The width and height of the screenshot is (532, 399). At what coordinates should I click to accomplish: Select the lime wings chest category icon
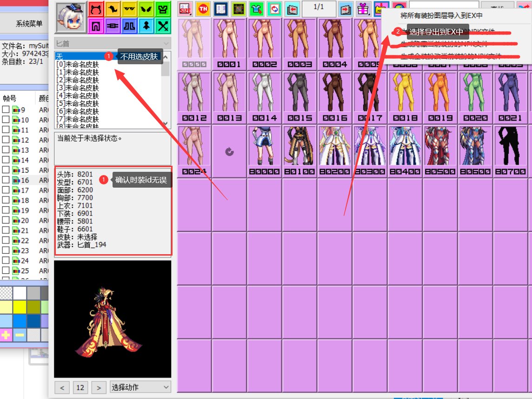(146, 9)
